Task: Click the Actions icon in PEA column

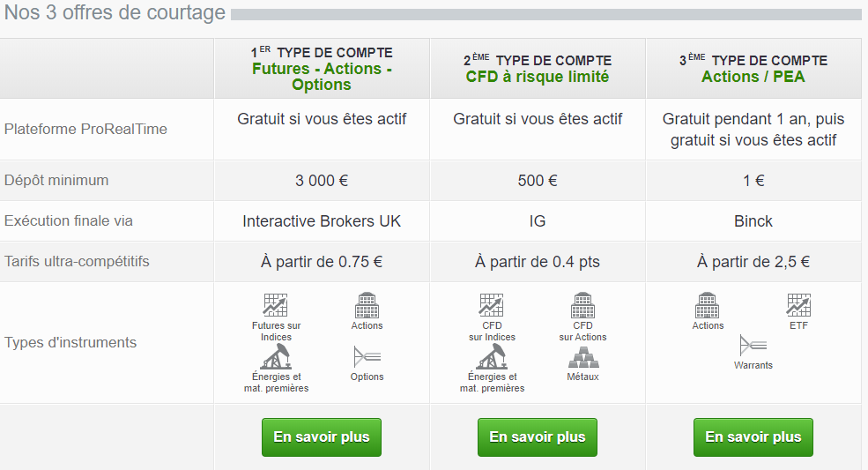Action: click(707, 305)
